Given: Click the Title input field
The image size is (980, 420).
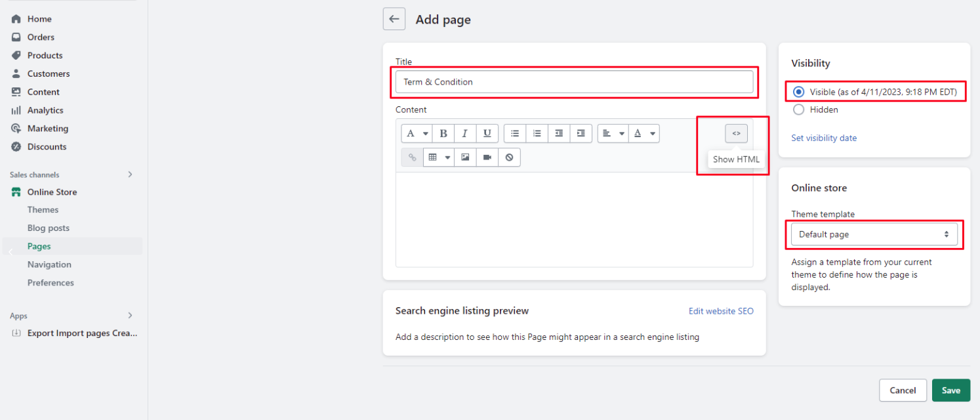Looking at the screenshot, I should tap(574, 82).
